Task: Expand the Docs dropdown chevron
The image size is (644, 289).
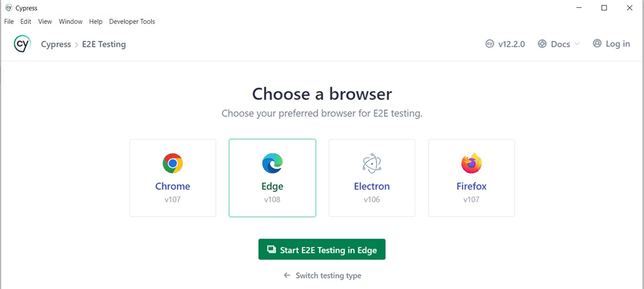Action: tap(577, 44)
